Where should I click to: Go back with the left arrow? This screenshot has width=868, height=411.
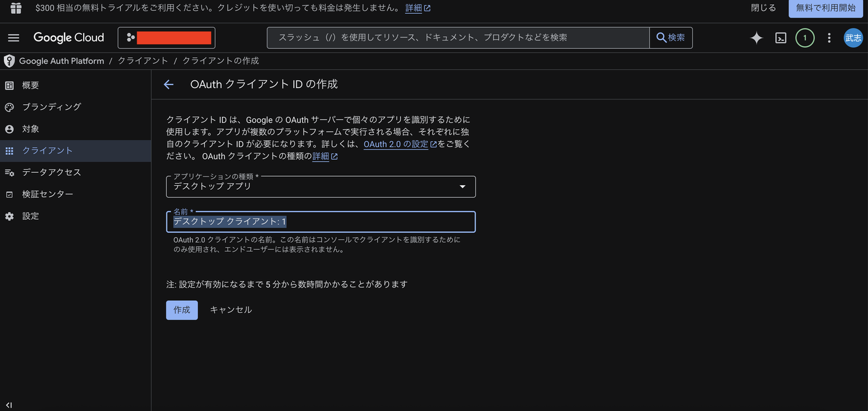point(169,84)
